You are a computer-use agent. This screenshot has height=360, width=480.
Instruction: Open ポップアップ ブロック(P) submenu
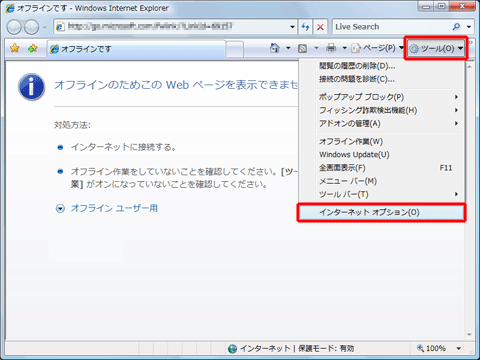click(x=382, y=97)
